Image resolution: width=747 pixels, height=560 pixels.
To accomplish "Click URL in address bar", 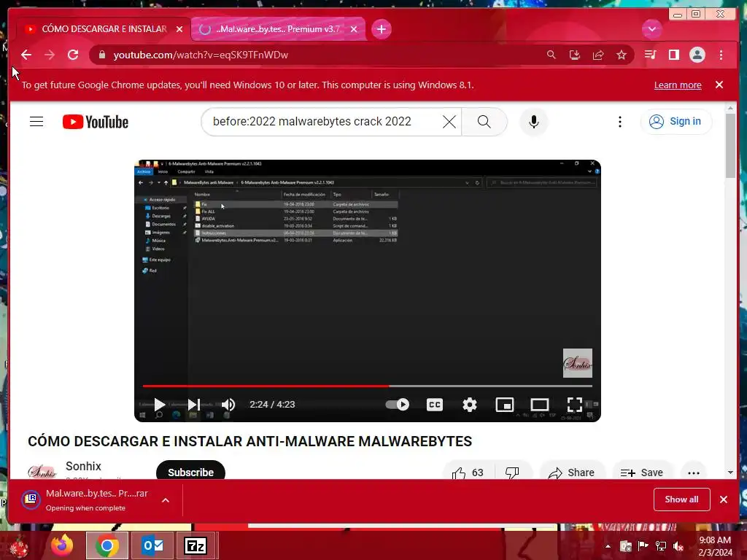I will [201, 55].
